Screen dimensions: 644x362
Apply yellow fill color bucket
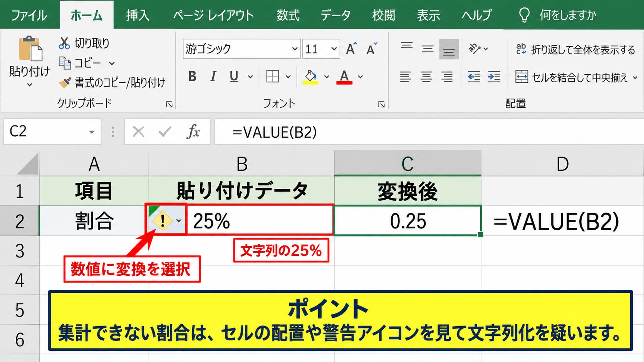coord(310,77)
